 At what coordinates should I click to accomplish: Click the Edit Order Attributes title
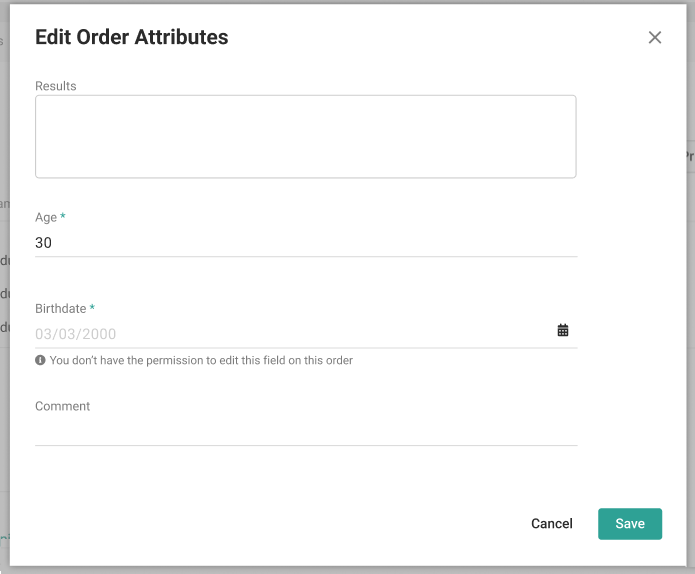click(x=131, y=38)
